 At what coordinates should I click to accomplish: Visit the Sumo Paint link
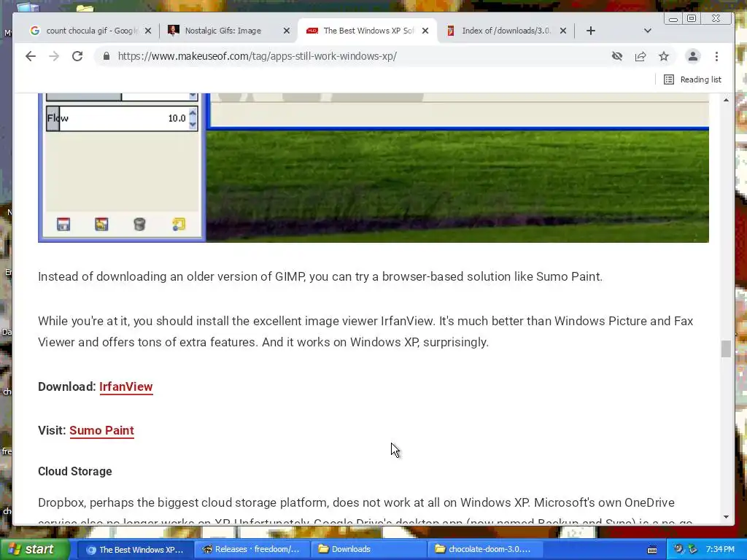click(x=101, y=430)
